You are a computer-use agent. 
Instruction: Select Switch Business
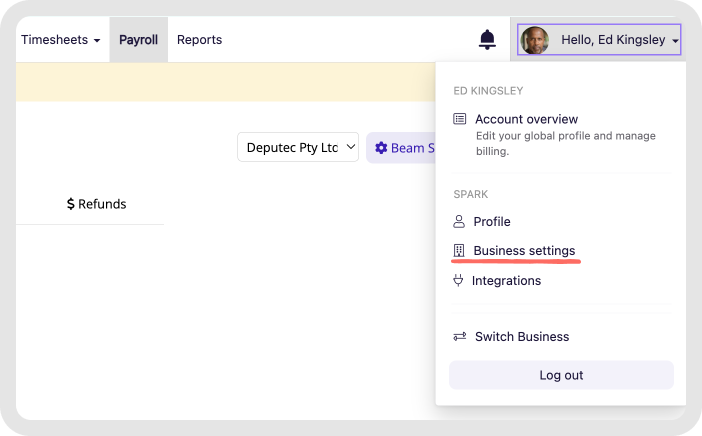pyautogui.click(x=522, y=337)
